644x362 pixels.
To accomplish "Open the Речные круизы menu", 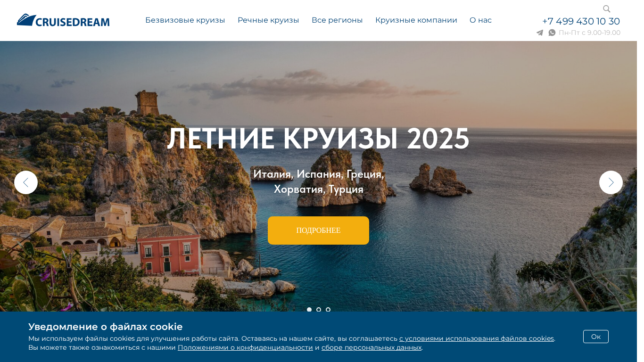I will (268, 20).
